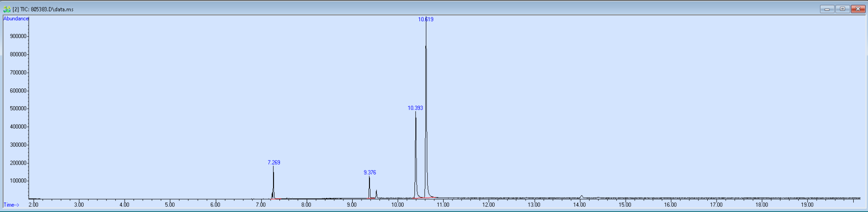The width and height of the screenshot is (868, 212).
Task: Select the 10.393 peak label
Action: point(415,108)
